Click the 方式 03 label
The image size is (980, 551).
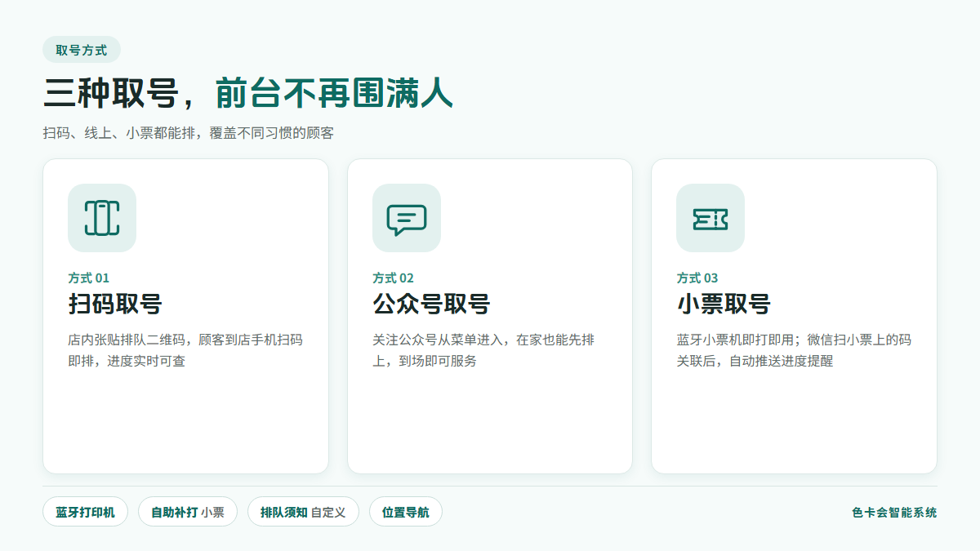coord(697,278)
